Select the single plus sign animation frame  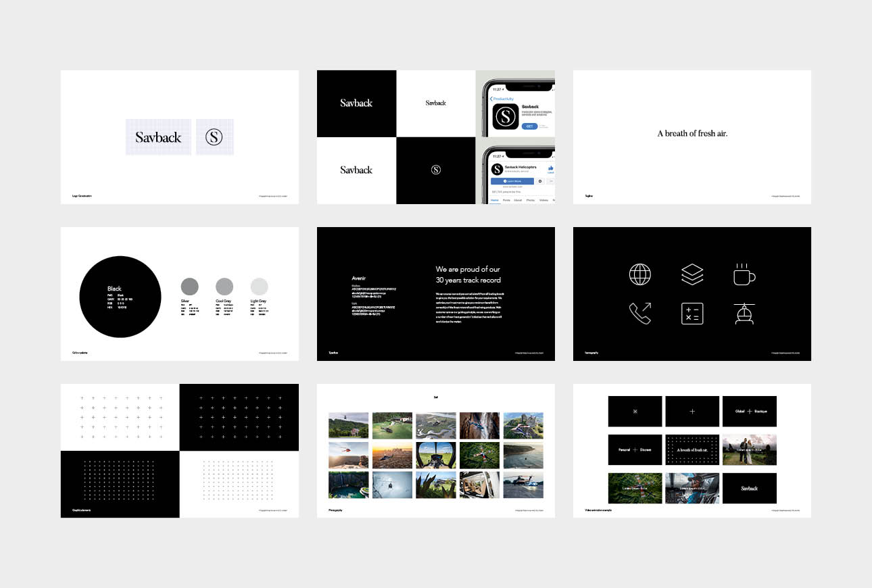692,411
